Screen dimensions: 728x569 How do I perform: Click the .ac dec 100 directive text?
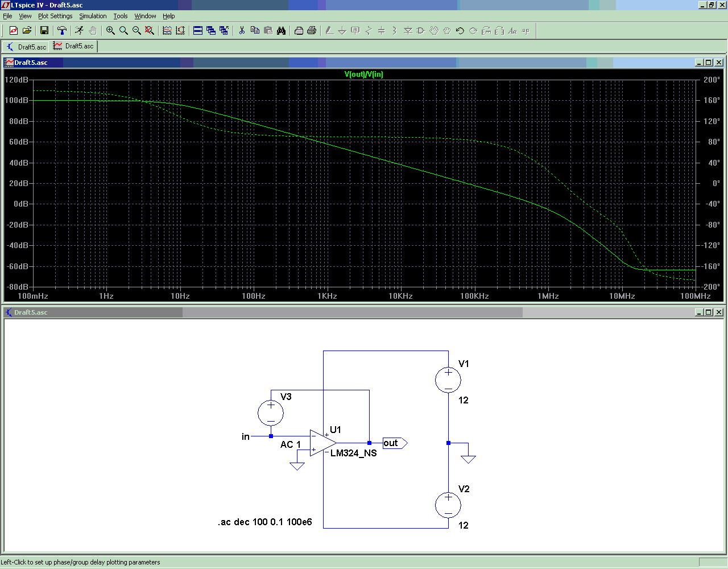(265, 522)
